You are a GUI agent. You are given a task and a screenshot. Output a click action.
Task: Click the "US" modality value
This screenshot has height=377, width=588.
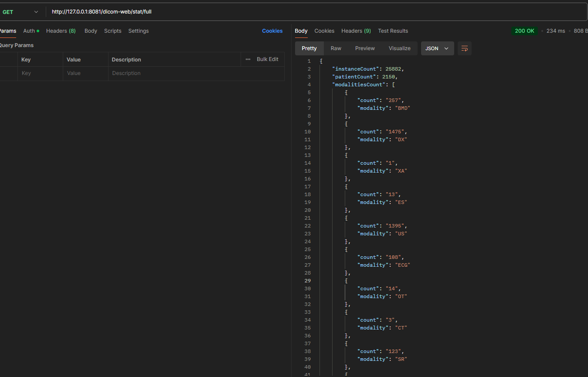tap(401, 234)
